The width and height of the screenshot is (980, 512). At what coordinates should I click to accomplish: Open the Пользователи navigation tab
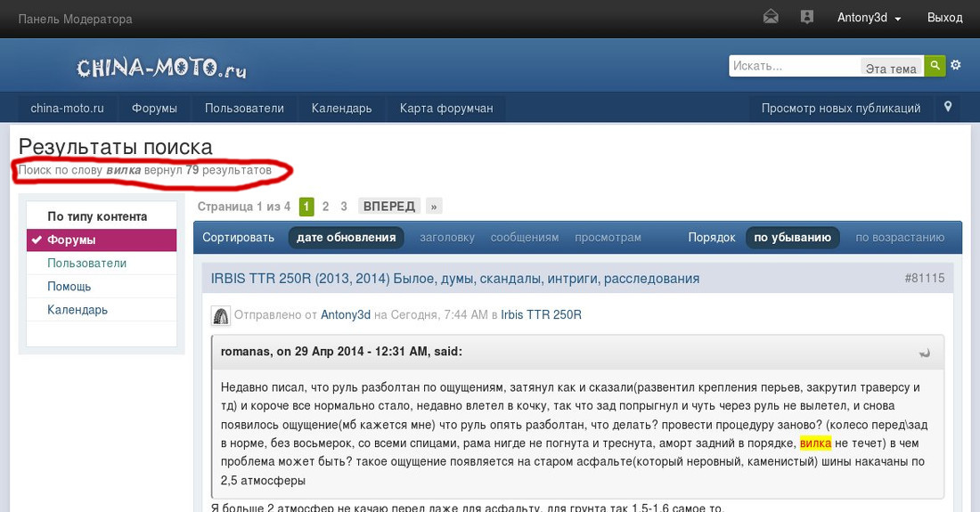(x=244, y=108)
